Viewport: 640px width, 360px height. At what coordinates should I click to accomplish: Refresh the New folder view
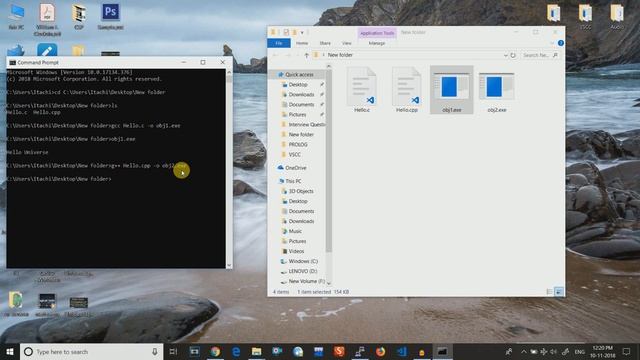click(513, 55)
